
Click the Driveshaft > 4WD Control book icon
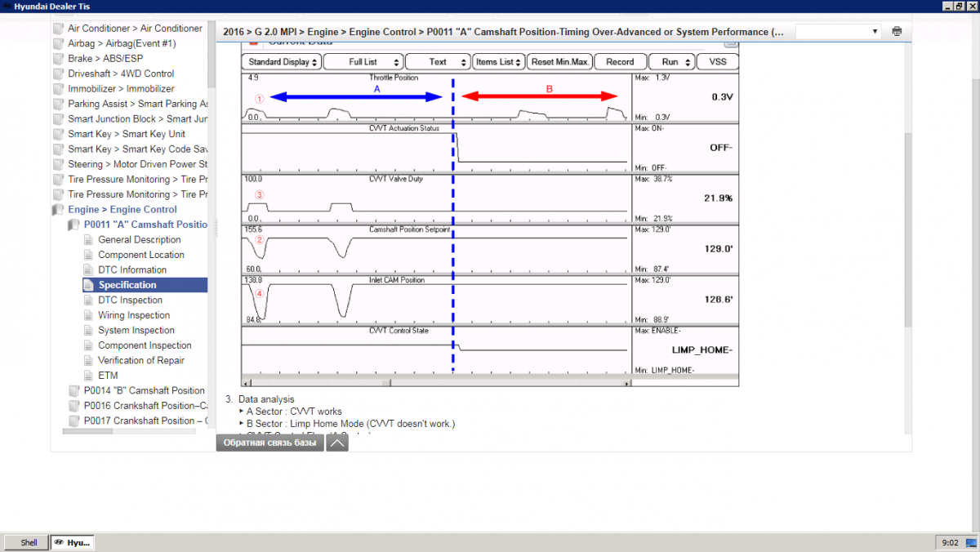[58, 73]
